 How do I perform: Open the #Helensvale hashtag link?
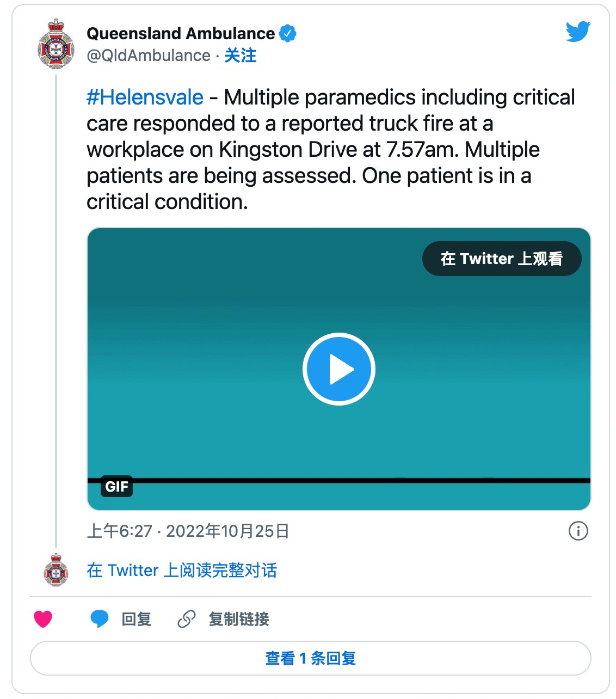click(x=145, y=97)
